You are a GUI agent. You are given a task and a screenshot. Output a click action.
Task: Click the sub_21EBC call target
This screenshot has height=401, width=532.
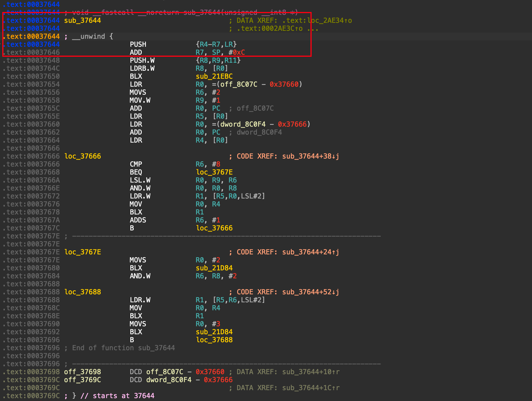click(x=214, y=76)
